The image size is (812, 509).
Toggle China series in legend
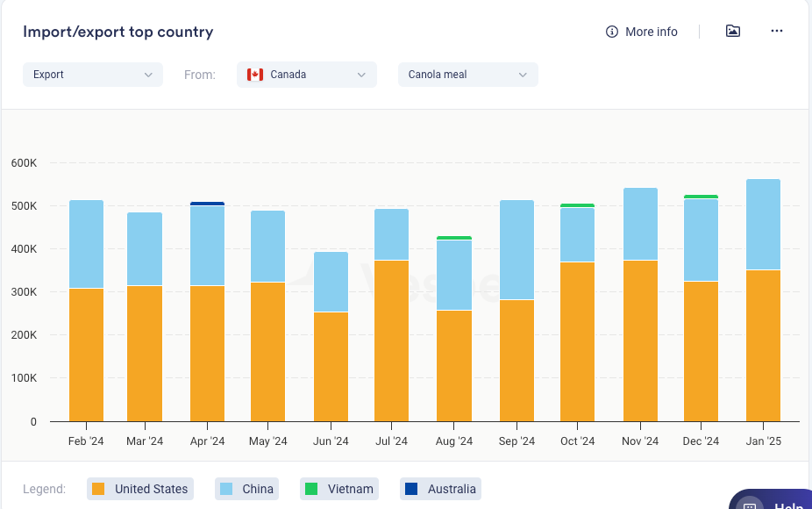click(x=249, y=489)
